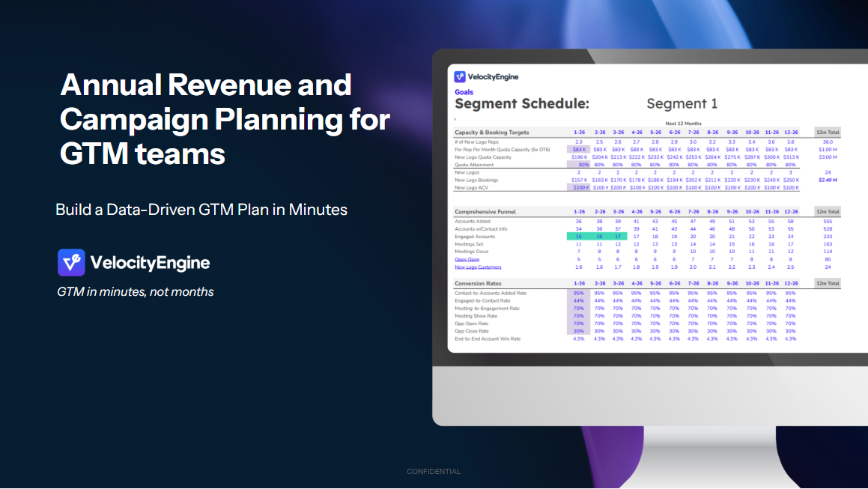Select the highlighted 30% Opp Close Rate cell
This screenshot has height=489, width=868.
click(x=578, y=331)
